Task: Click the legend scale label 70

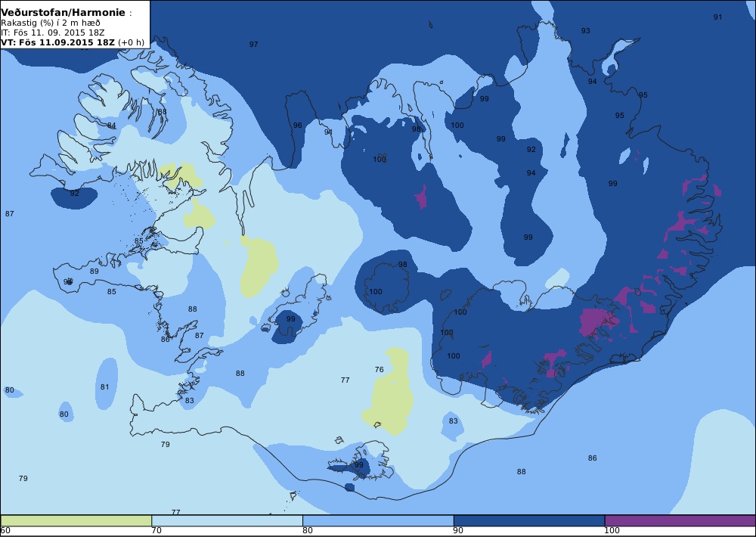Action: (x=156, y=531)
